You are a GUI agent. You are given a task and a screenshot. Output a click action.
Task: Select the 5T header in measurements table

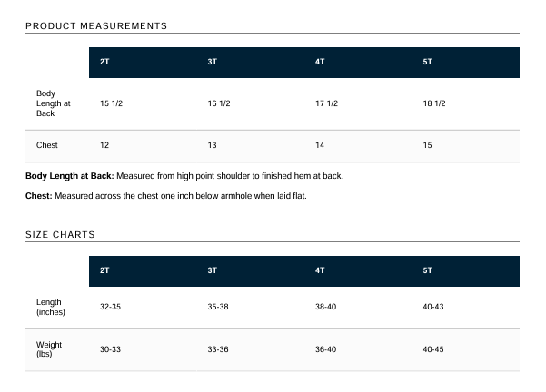428,62
